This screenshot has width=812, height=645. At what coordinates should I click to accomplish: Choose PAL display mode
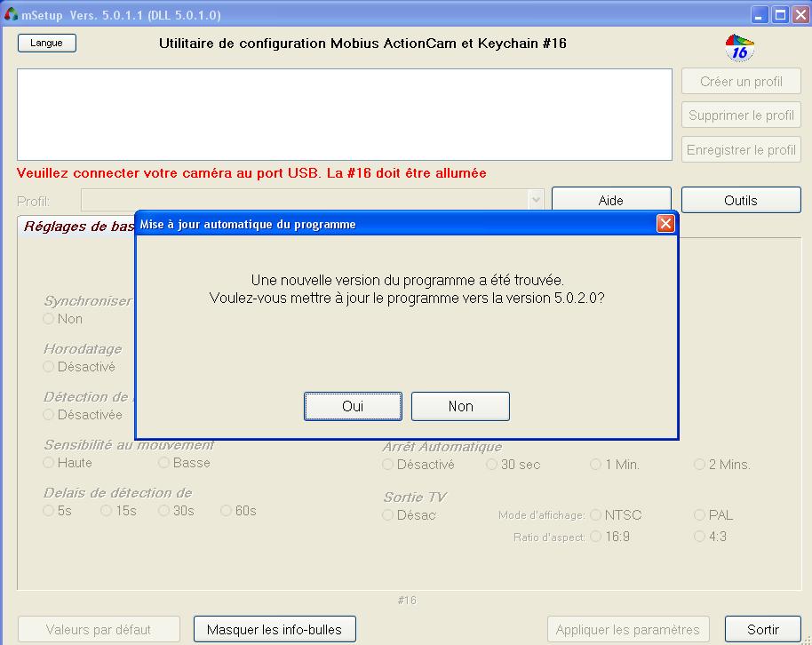pyautogui.click(x=700, y=515)
